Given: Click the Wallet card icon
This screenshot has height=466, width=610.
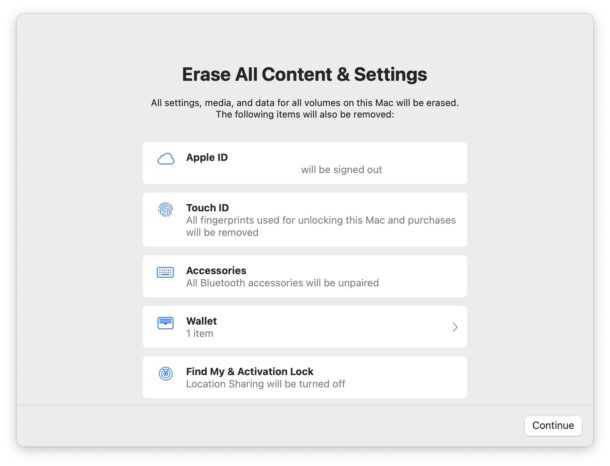Looking at the screenshot, I should tap(165, 323).
